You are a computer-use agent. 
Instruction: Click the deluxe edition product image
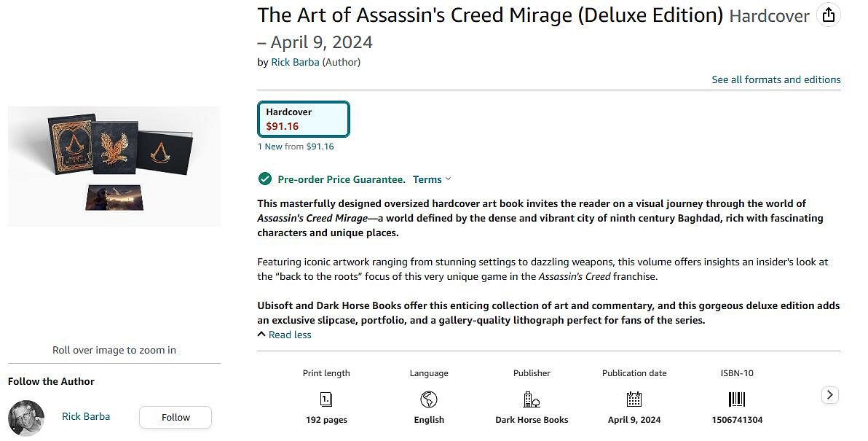click(x=114, y=166)
